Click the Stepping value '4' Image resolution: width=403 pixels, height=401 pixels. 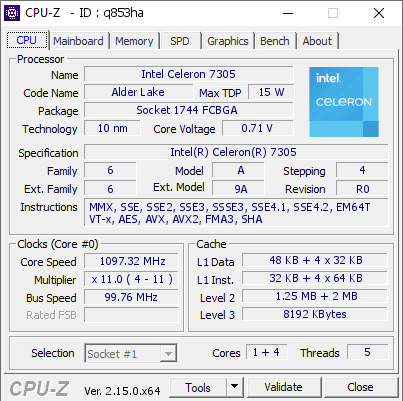362,170
